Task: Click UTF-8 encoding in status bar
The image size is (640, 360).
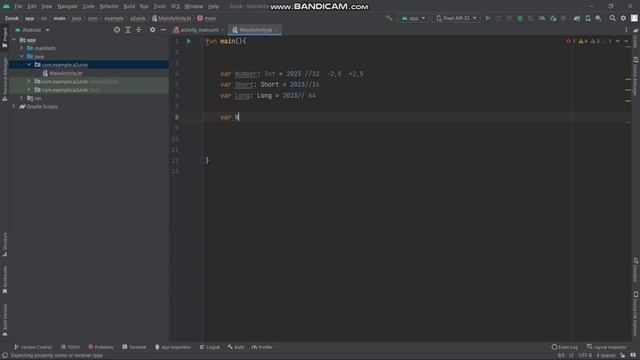Action: [585, 356]
